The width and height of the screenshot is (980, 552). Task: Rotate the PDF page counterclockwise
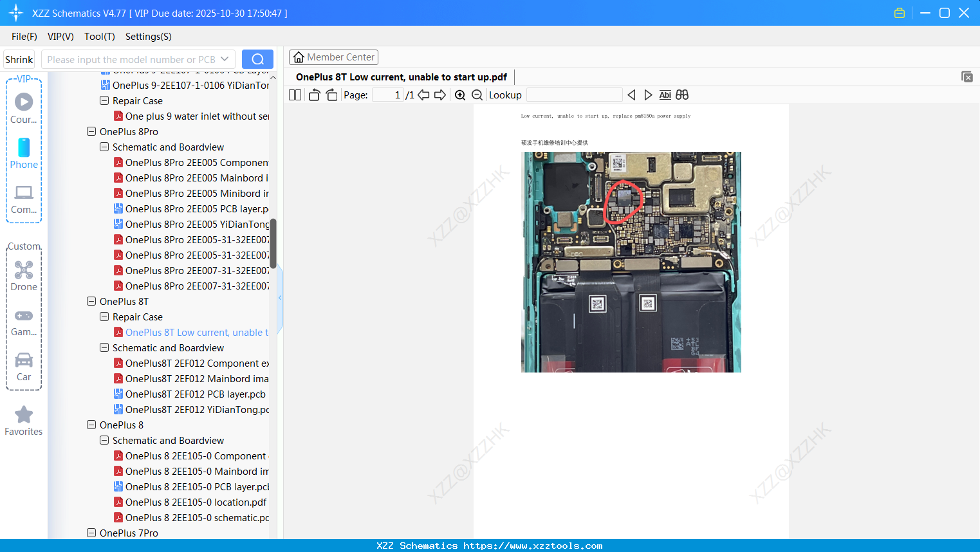[x=313, y=95]
